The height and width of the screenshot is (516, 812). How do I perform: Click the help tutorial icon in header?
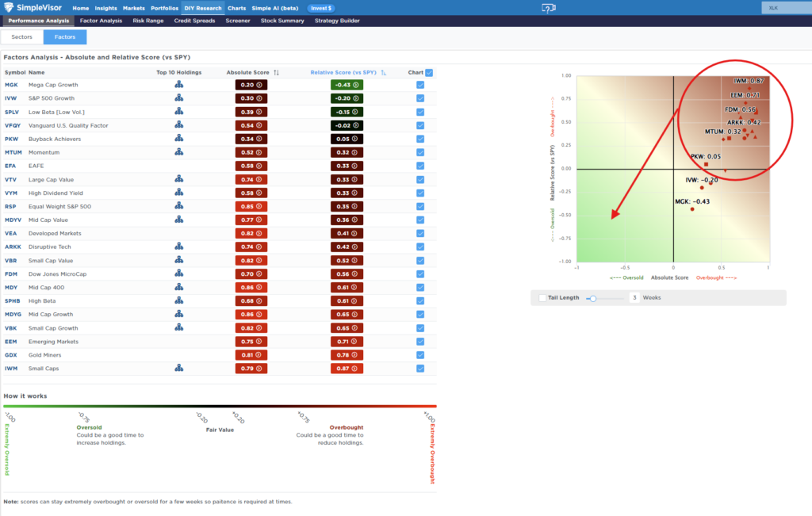[548, 8]
